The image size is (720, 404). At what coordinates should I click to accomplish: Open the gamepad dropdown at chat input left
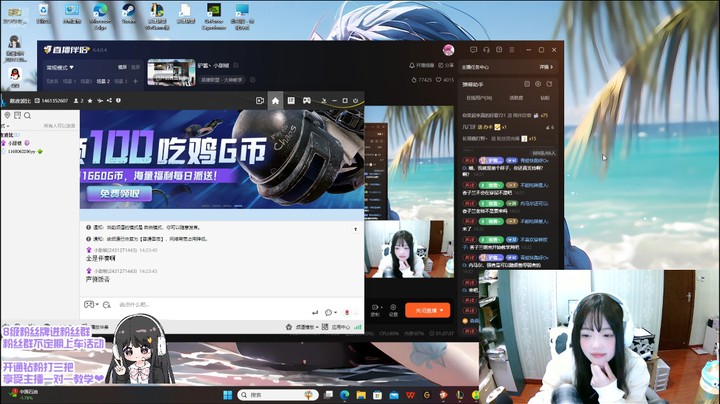pyautogui.click(x=97, y=304)
